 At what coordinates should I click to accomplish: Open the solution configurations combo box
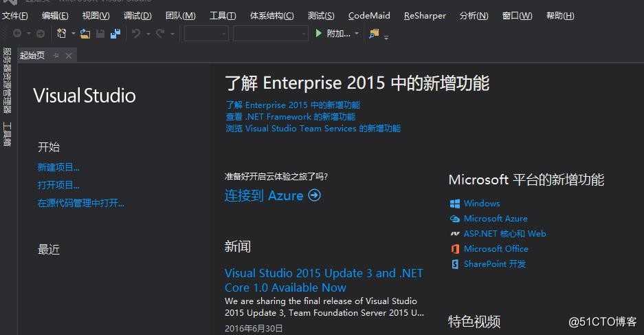(x=206, y=33)
